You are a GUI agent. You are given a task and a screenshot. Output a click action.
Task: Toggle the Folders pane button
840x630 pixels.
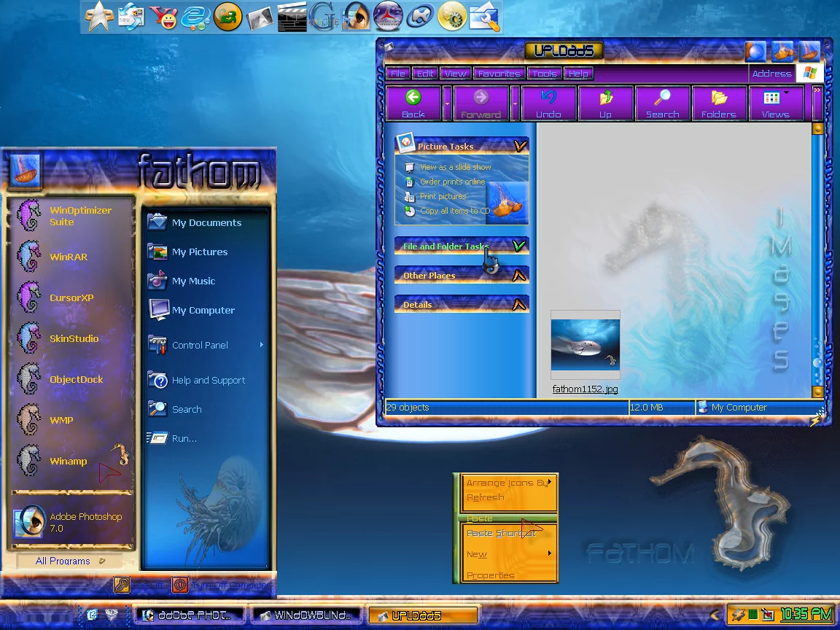tap(719, 103)
